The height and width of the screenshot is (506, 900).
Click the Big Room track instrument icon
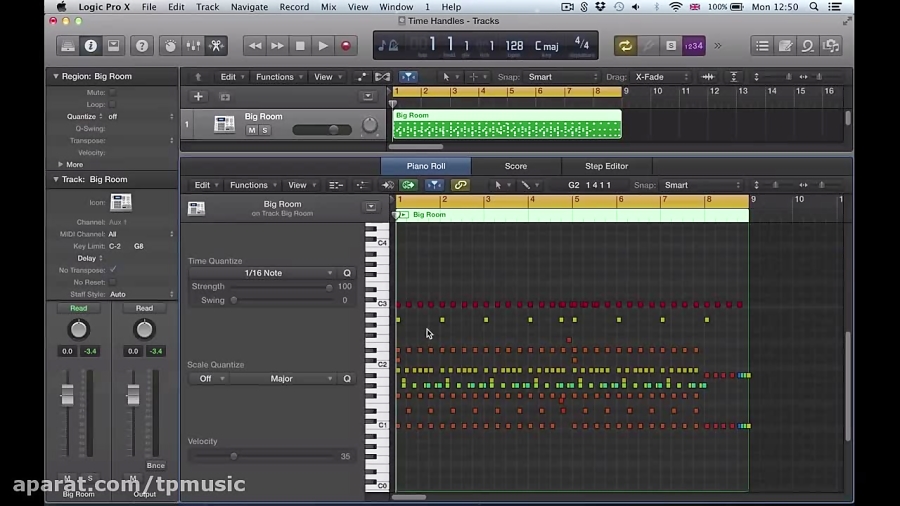tap(224, 124)
